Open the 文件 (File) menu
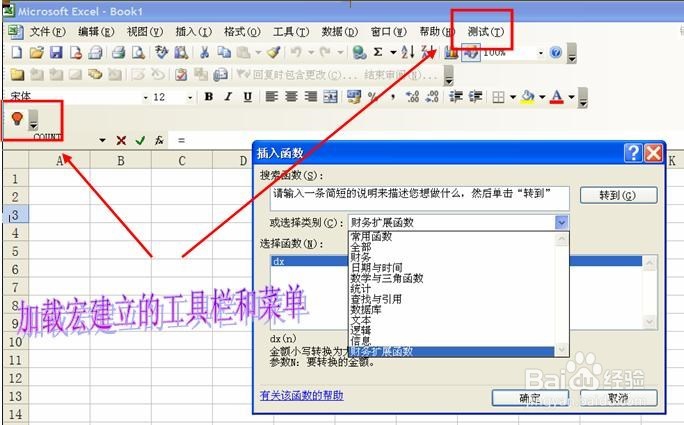This screenshot has width=684, height=425. click(47, 32)
